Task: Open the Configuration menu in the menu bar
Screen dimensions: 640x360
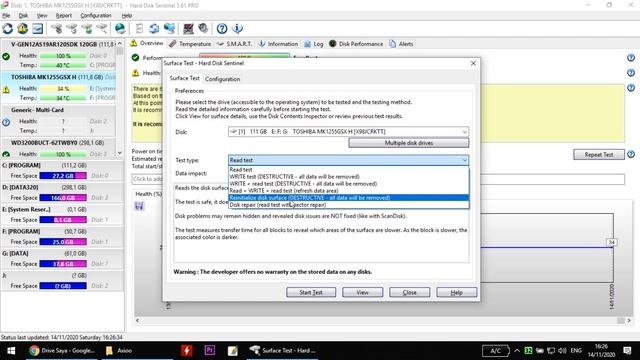Action: tap(96, 16)
